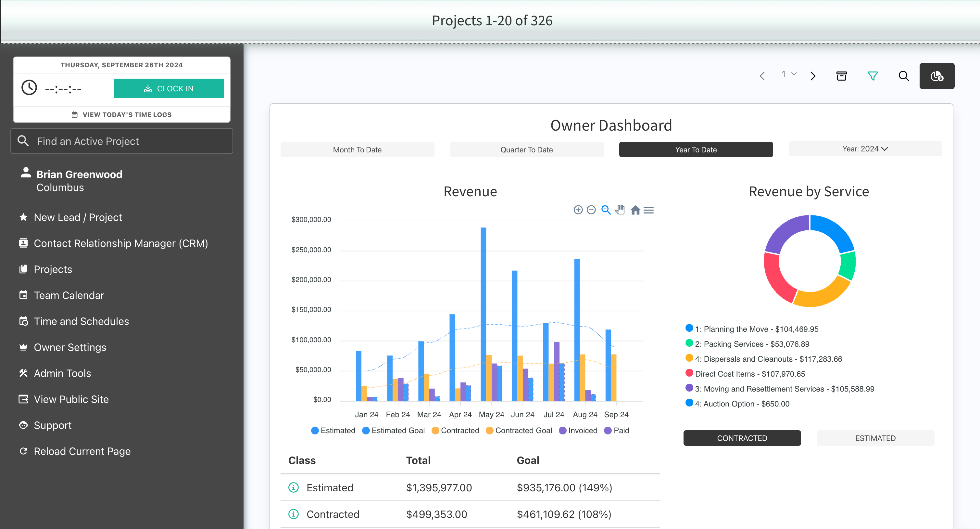Click the chart zoom out minus icon
The image size is (980, 529).
[591, 210]
